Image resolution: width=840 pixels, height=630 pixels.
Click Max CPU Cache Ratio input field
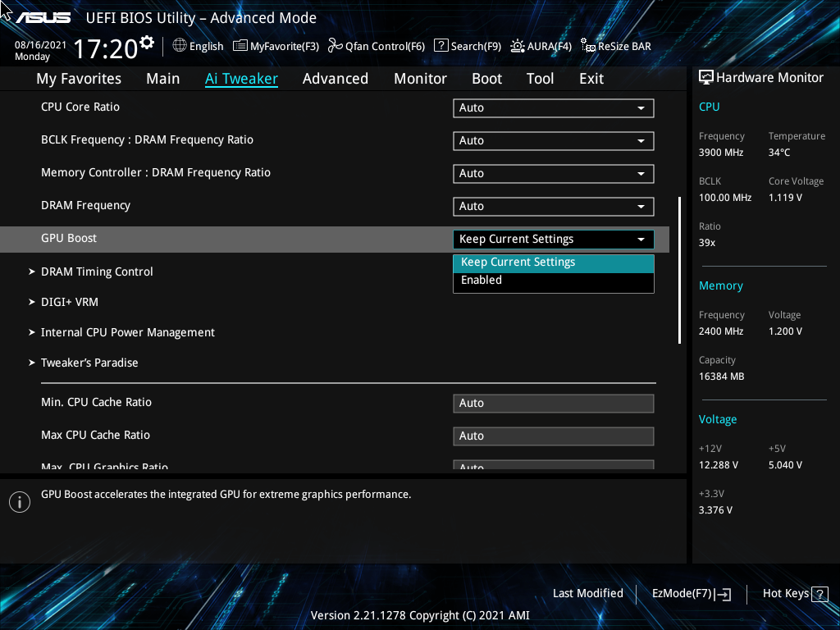[554, 436]
